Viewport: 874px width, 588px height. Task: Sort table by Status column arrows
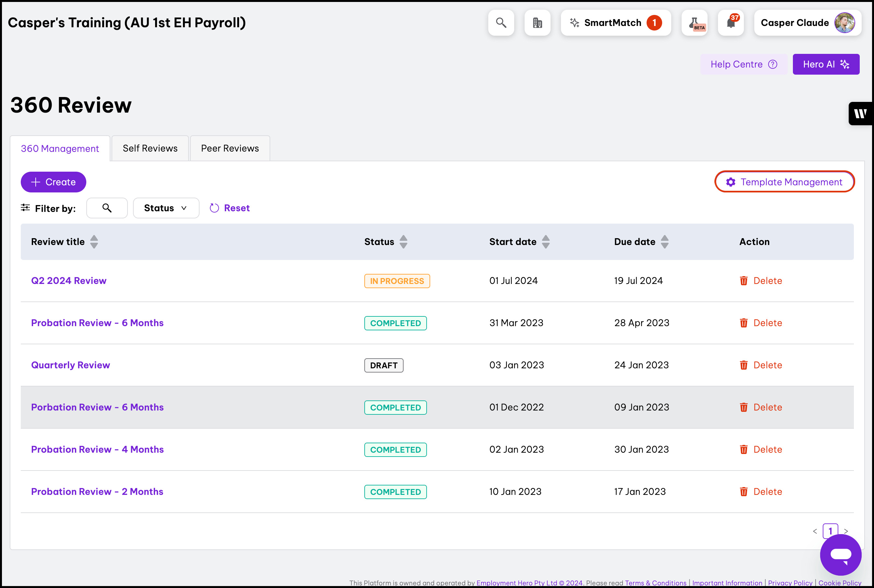[404, 242]
